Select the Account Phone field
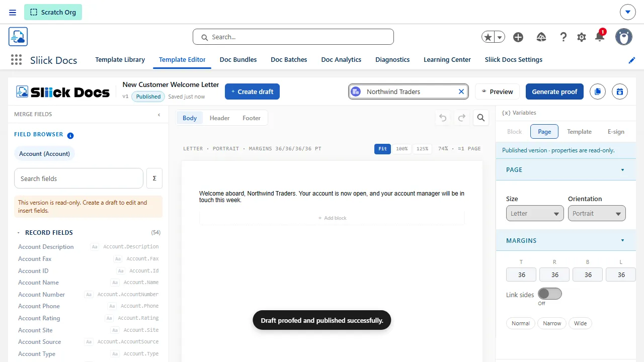644x362 pixels. (89, 306)
